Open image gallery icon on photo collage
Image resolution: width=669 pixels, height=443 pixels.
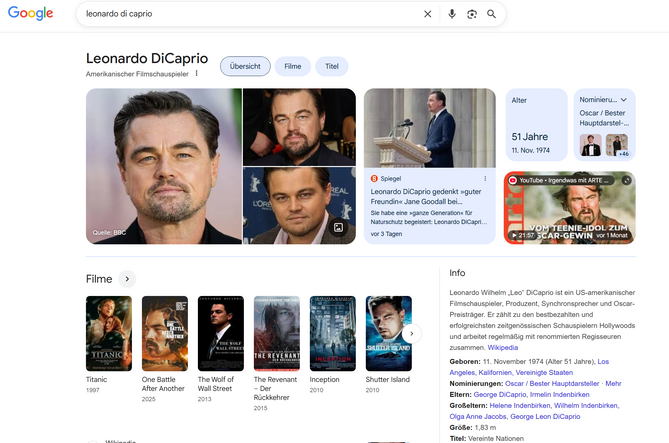[338, 228]
